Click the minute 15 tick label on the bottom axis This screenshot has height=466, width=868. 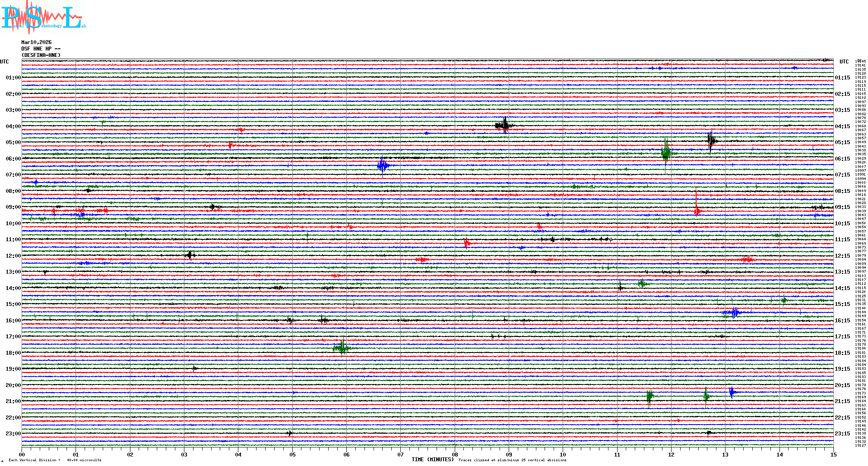pyautogui.click(x=833, y=454)
